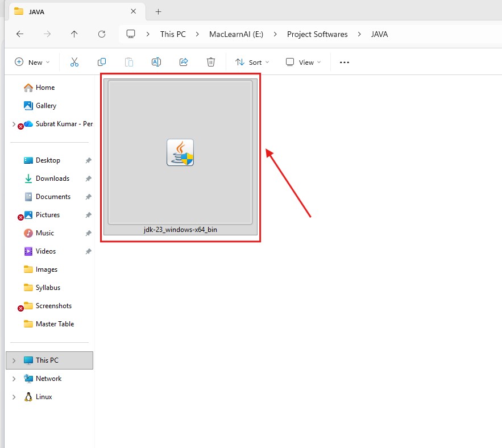Open the Sort dropdown

252,63
